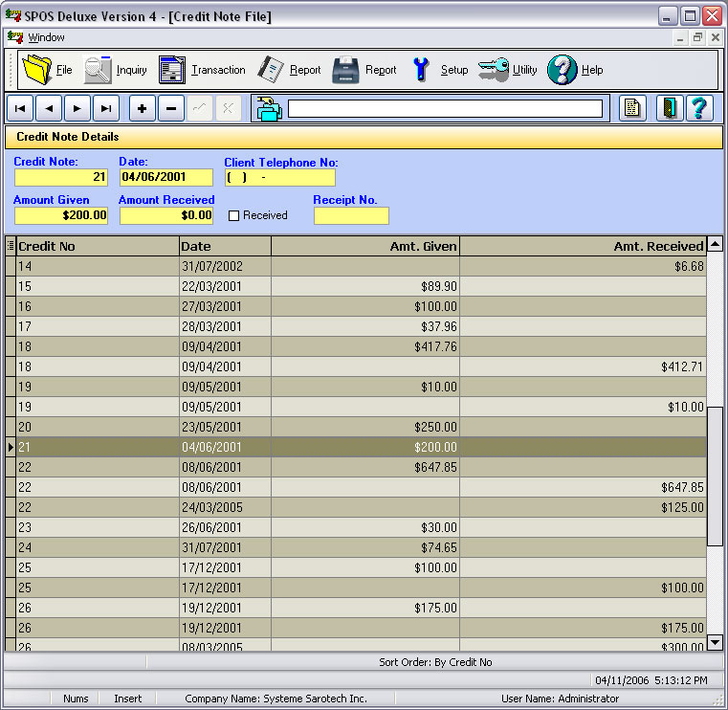Click the SPOS application icon in title bar
This screenshot has height=710, width=728.
pyautogui.click(x=13, y=15)
